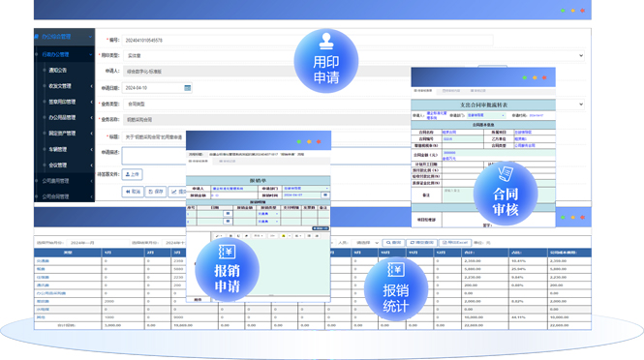
Task: Click the 25.94% cell in statistics table
Action: (528, 269)
